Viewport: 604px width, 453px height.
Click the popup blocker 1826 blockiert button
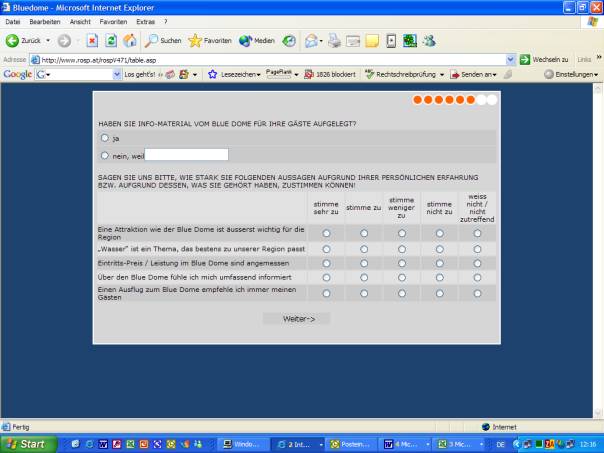(x=330, y=74)
